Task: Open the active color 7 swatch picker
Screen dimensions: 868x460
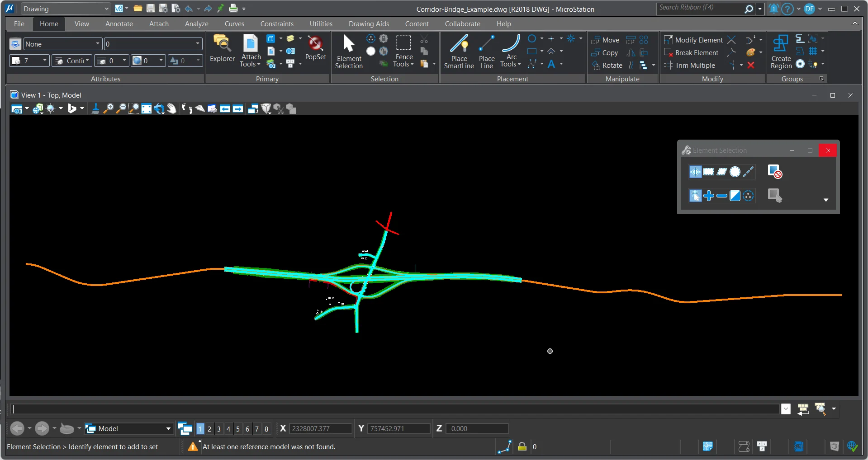Action: click(x=29, y=61)
